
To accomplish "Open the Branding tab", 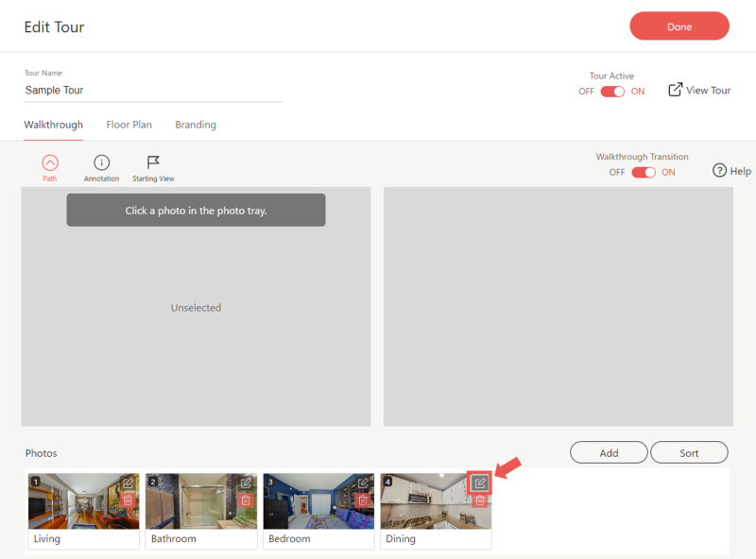I will pyautogui.click(x=196, y=125).
